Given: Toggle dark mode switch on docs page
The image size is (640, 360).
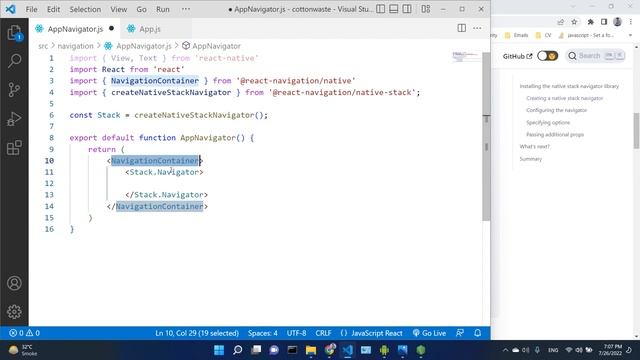Looking at the screenshot, I should pos(548,56).
